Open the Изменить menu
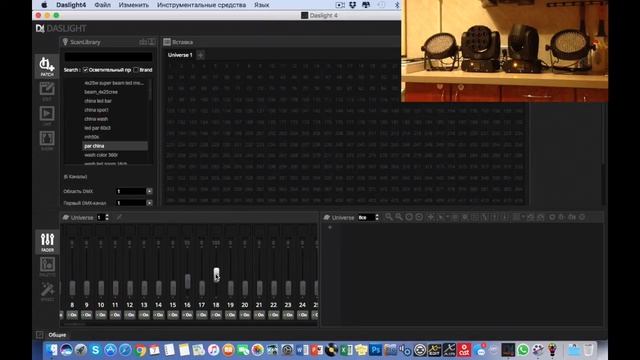Image resolution: width=640 pixels, height=360 pixels. coord(133,5)
